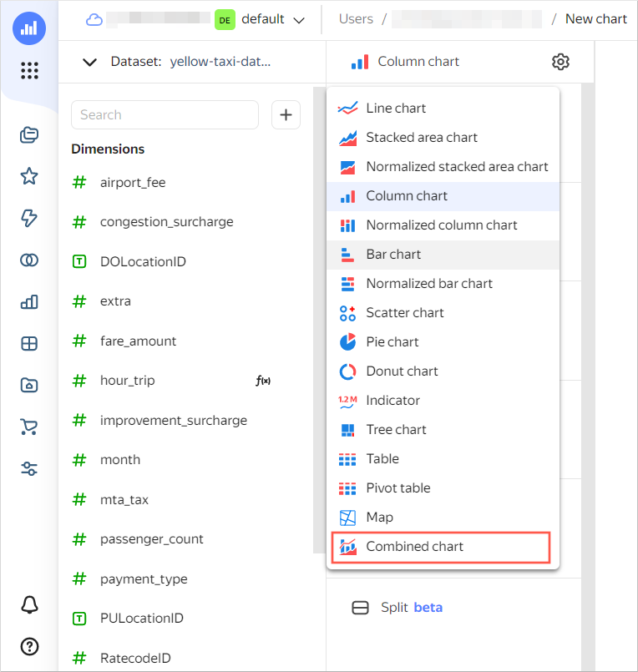
Task: Click the Users breadcrumb link
Action: pyautogui.click(x=356, y=19)
